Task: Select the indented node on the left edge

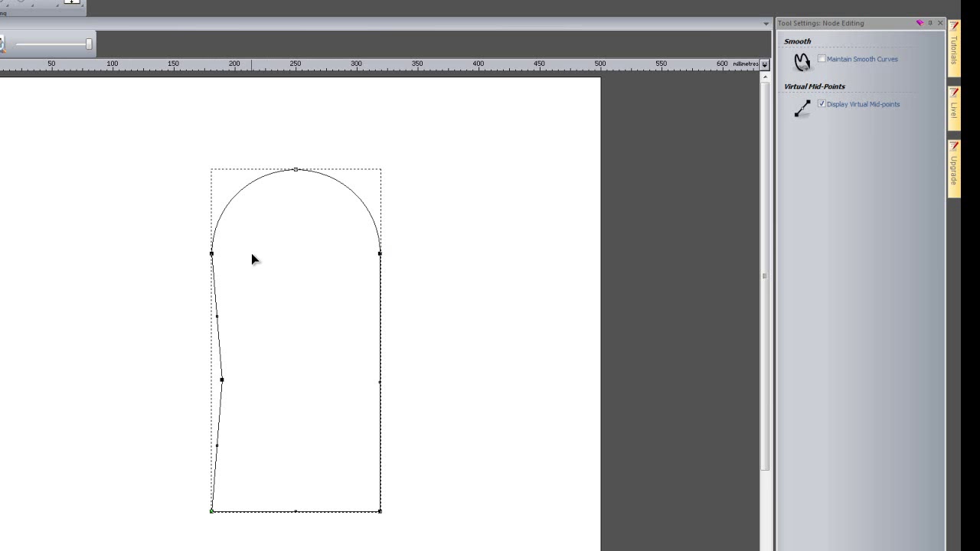Action: [221, 380]
